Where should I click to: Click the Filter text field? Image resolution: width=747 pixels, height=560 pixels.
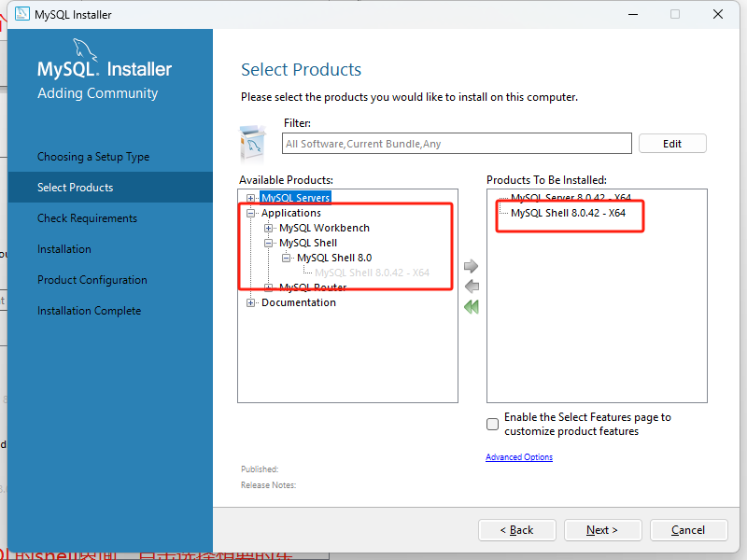[x=457, y=144]
